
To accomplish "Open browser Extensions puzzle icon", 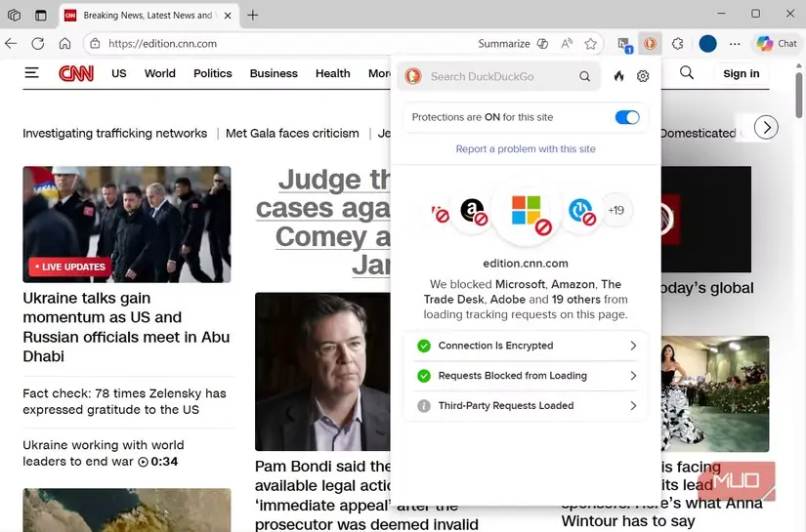I will 677,44.
